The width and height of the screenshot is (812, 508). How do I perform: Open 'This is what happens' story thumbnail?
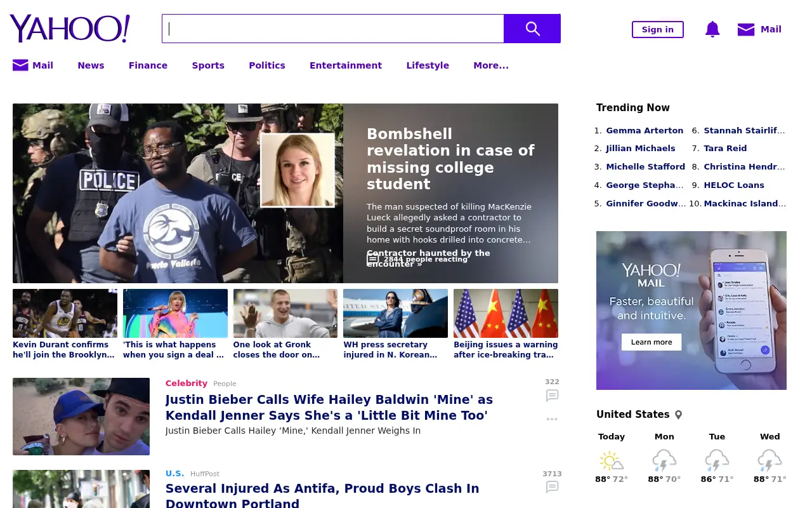pyautogui.click(x=175, y=314)
